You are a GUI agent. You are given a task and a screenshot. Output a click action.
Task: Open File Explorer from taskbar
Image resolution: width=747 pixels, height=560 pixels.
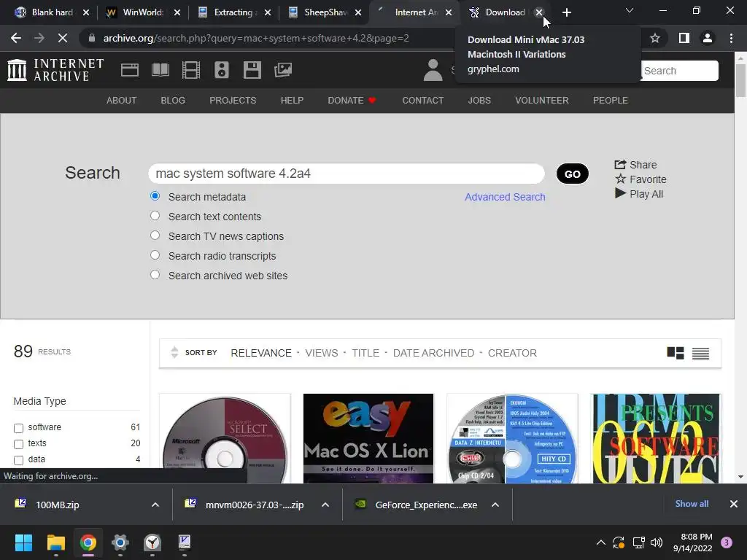(x=55, y=542)
